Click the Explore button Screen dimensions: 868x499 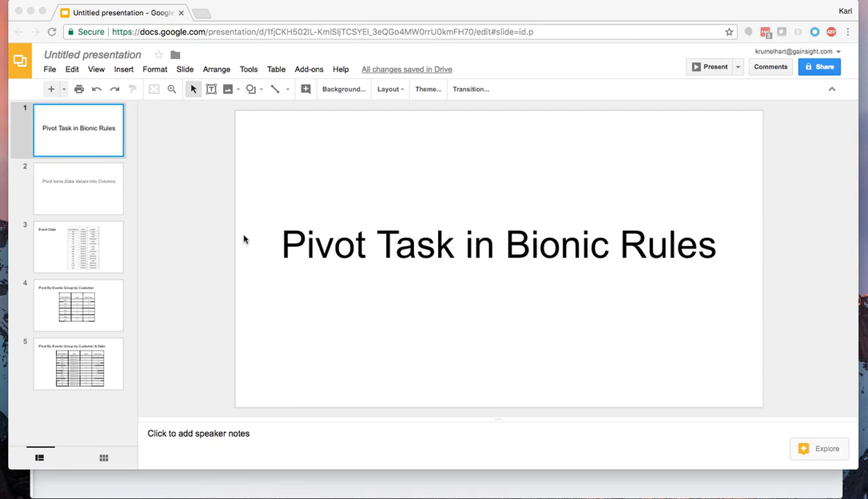(819, 449)
